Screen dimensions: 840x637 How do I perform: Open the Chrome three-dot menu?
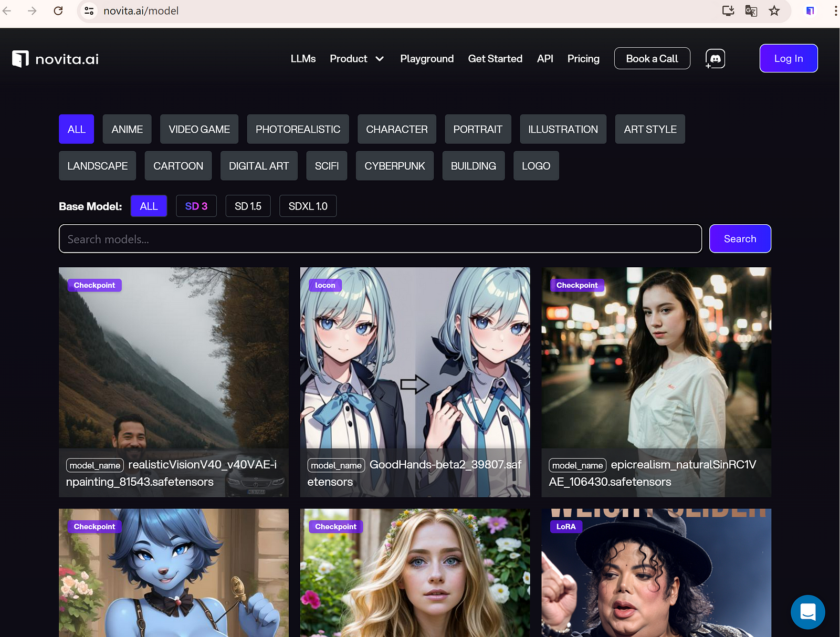(x=835, y=11)
